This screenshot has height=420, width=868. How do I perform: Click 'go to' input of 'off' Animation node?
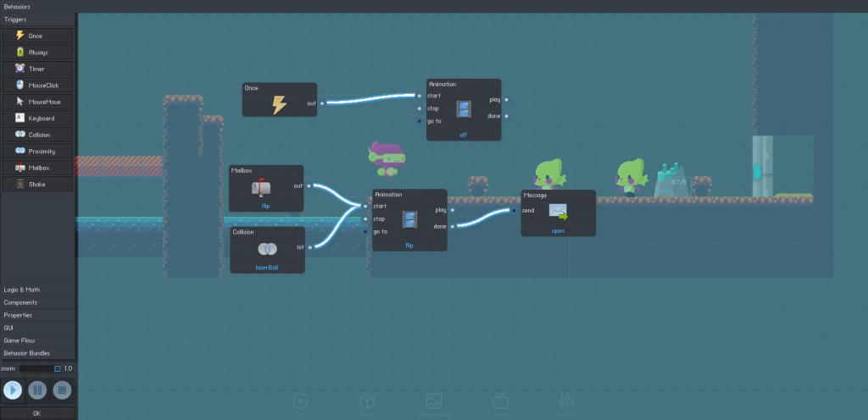(x=420, y=121)
